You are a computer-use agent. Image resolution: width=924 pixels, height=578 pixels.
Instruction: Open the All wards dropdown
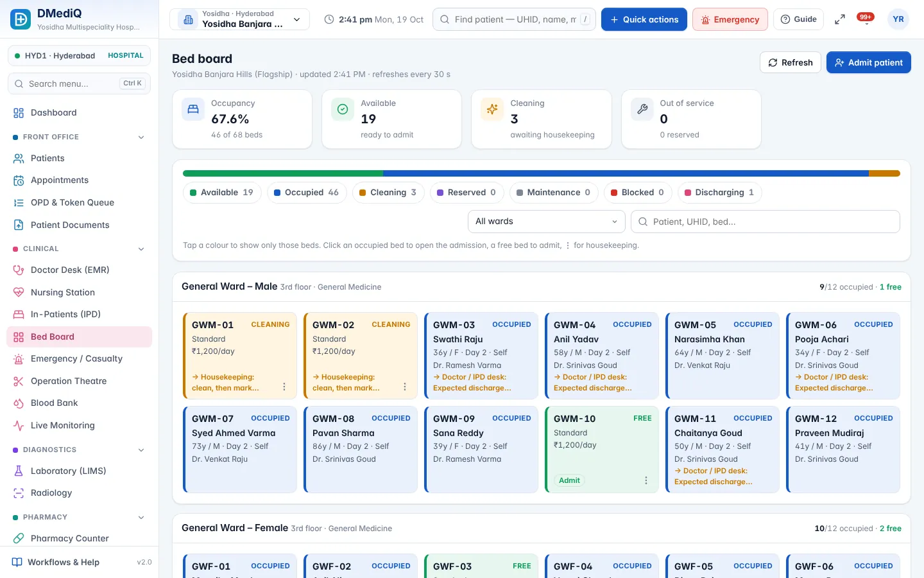546,222
